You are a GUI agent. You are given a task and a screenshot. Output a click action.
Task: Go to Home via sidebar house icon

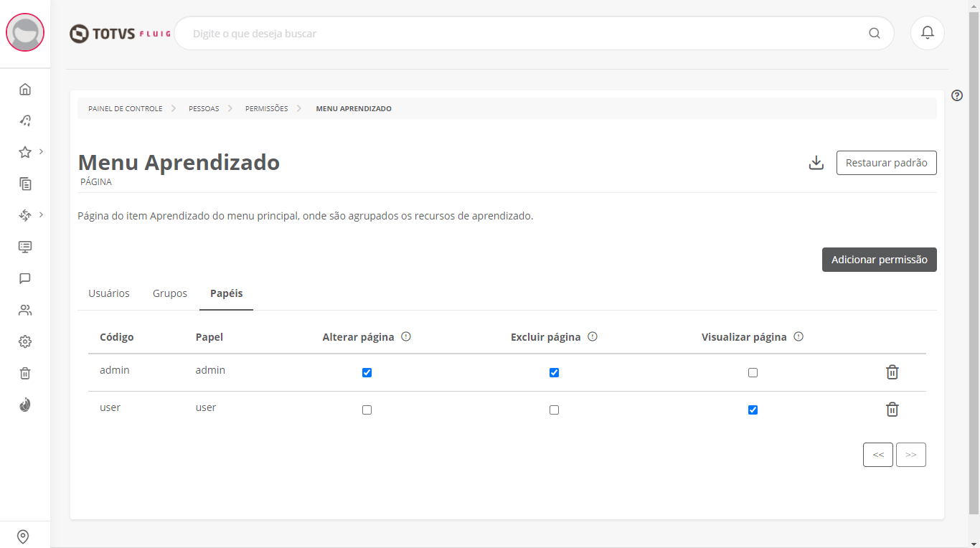click(25, 89)
